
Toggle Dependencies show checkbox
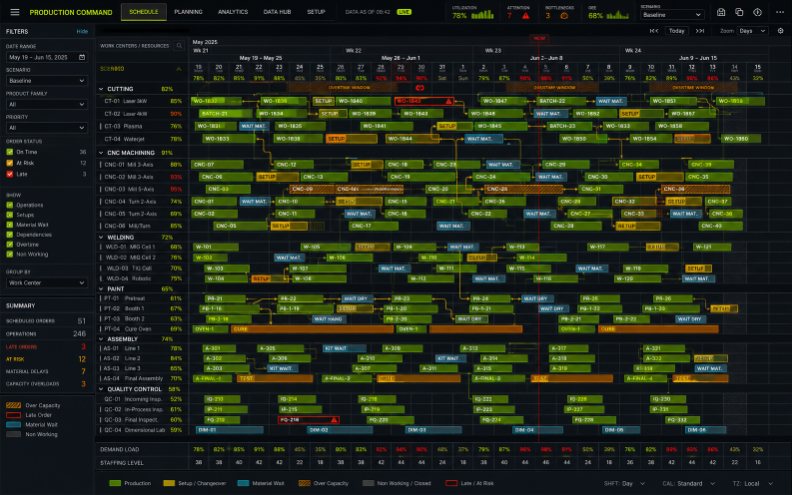(9, 234)
